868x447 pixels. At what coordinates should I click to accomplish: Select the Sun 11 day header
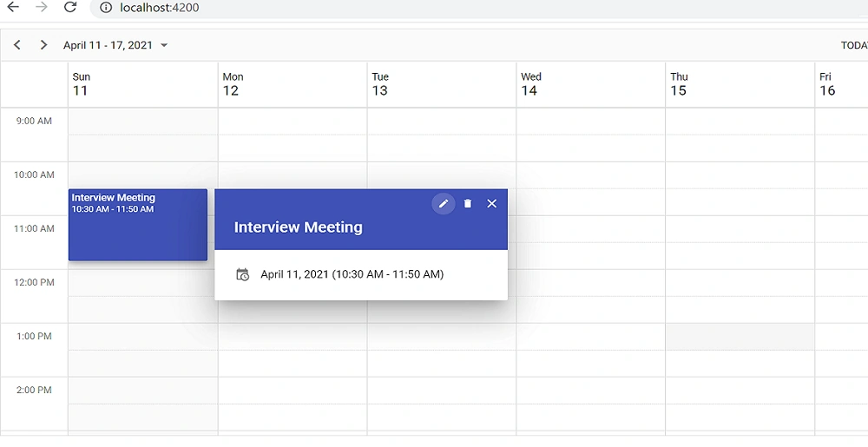[x=143, y=84]
